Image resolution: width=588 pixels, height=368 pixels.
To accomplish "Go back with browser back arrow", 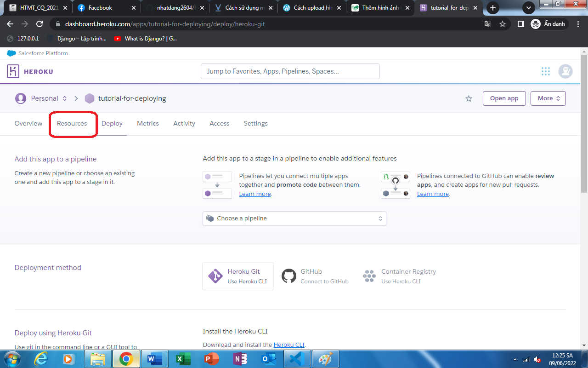I will click(10, 24).
